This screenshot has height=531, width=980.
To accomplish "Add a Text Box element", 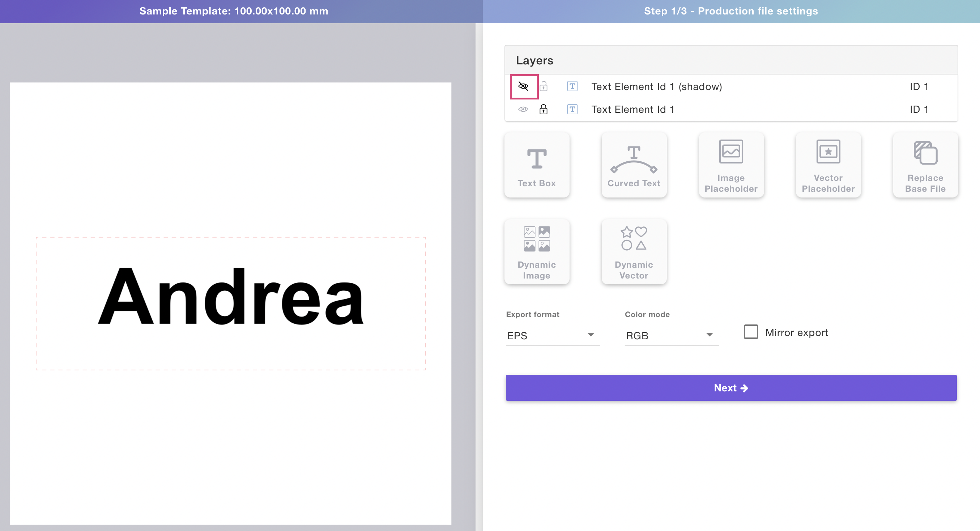I will [536, 165].
